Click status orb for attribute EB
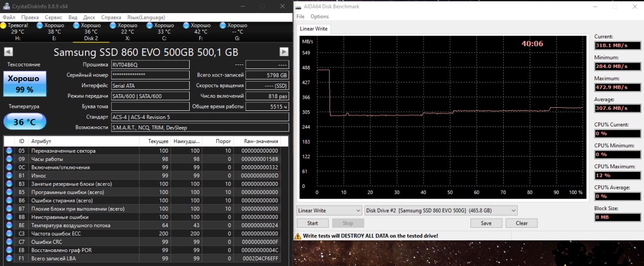 pyautogui.click(x=9, y=250)
